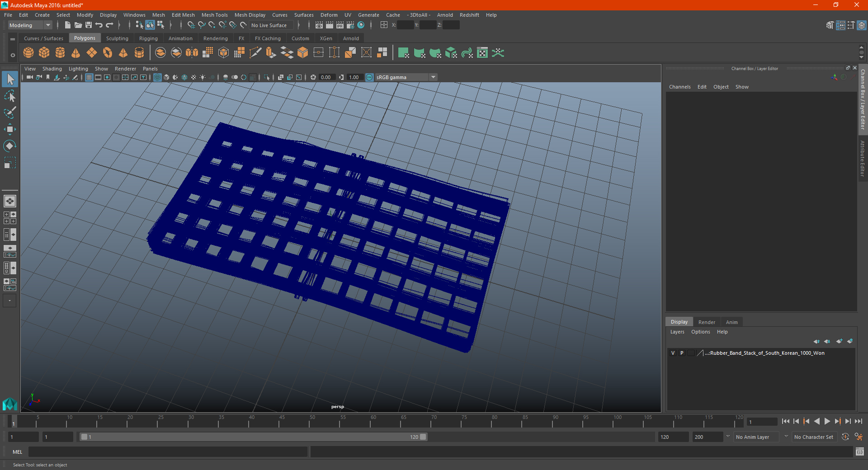
Task: Click the time slider at frame 60
Action: [373, 421]
